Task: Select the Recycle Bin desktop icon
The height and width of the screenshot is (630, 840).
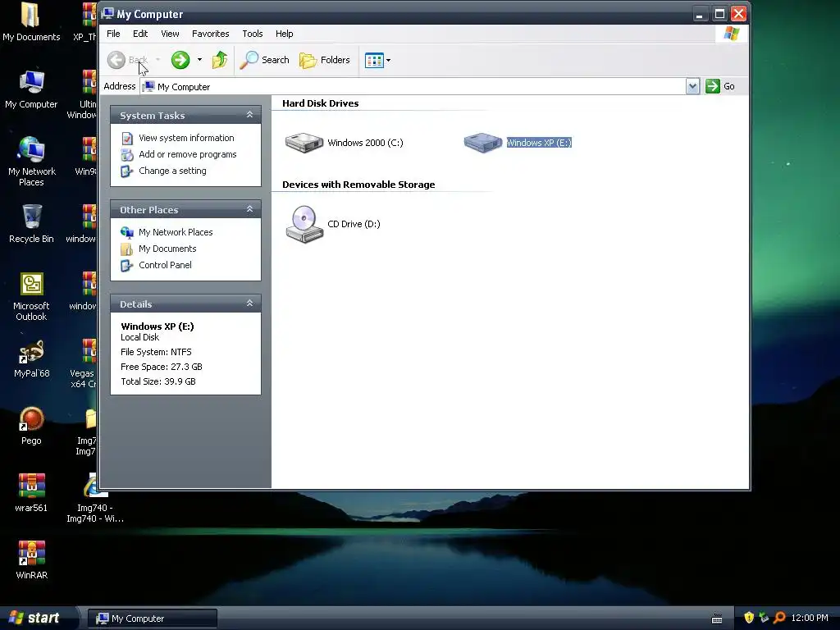Action: click(31, 224)
